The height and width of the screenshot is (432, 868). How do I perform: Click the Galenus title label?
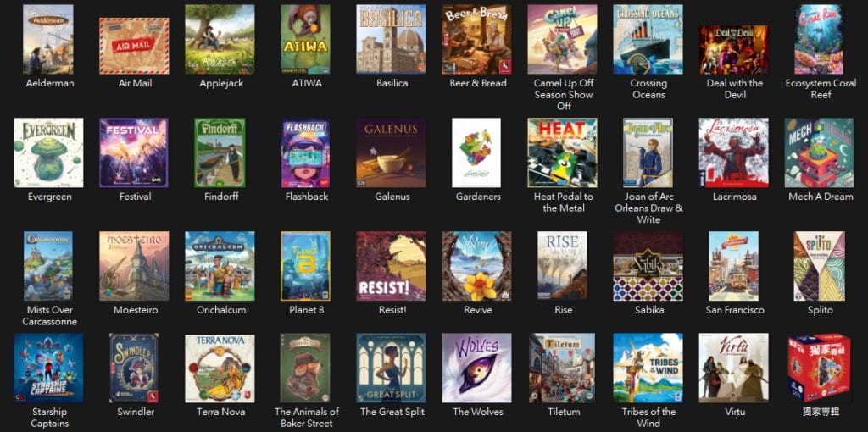point(391,197)
